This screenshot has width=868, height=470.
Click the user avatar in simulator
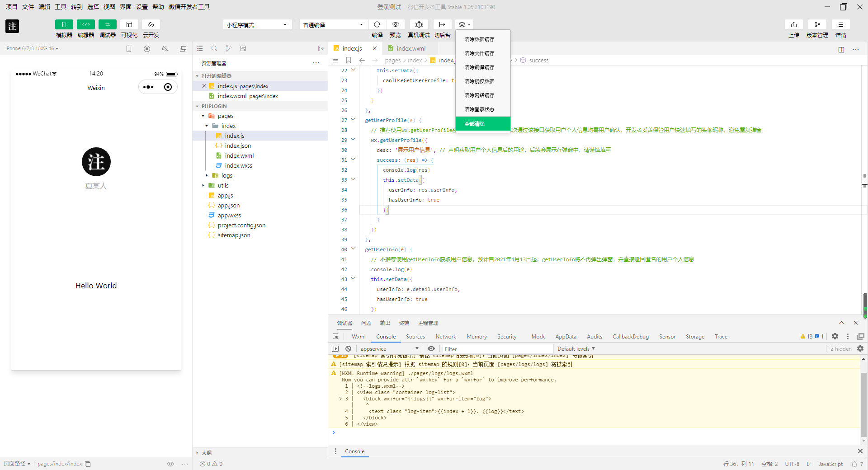[x=96, y=162]
